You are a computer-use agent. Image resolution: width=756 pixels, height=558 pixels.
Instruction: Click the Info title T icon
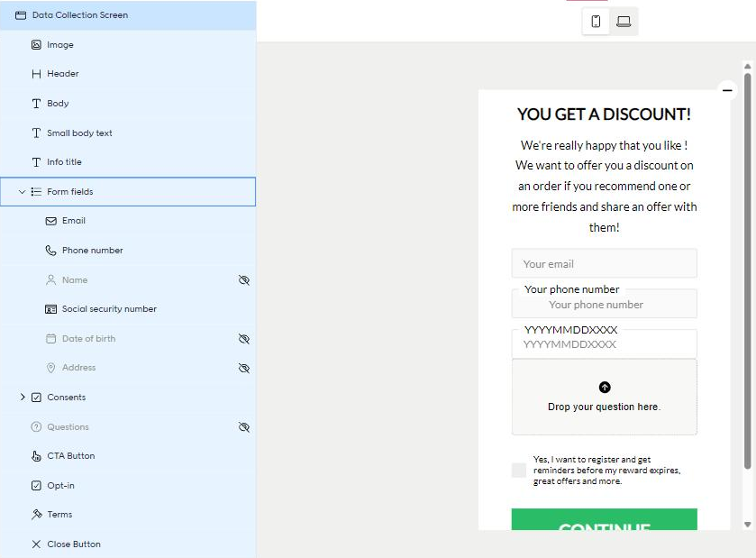pos(36,162)
